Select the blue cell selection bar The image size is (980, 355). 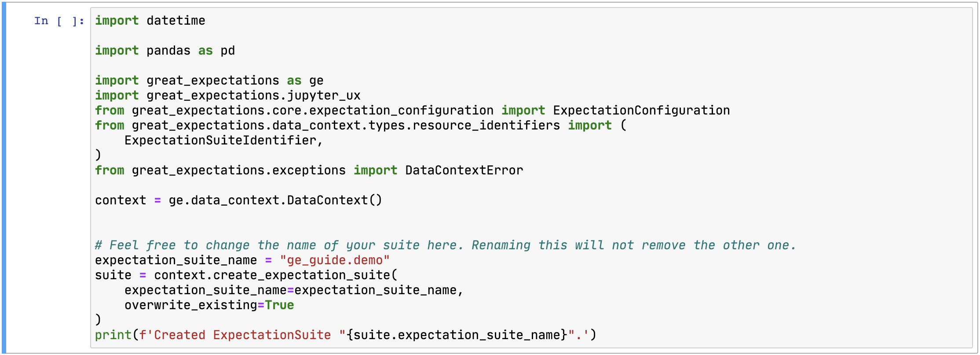4,177
